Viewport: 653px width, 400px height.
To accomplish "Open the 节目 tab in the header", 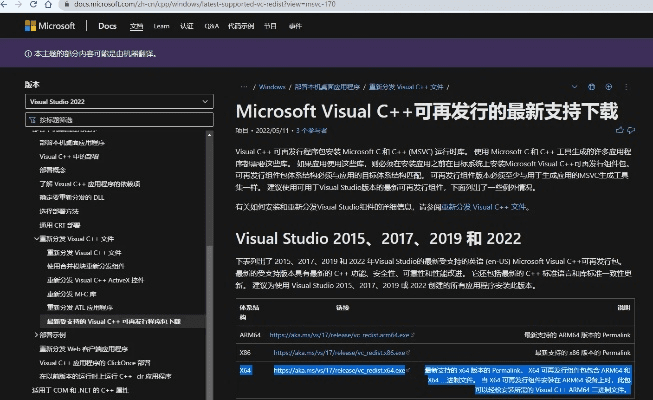I will (x=270, y=26).
